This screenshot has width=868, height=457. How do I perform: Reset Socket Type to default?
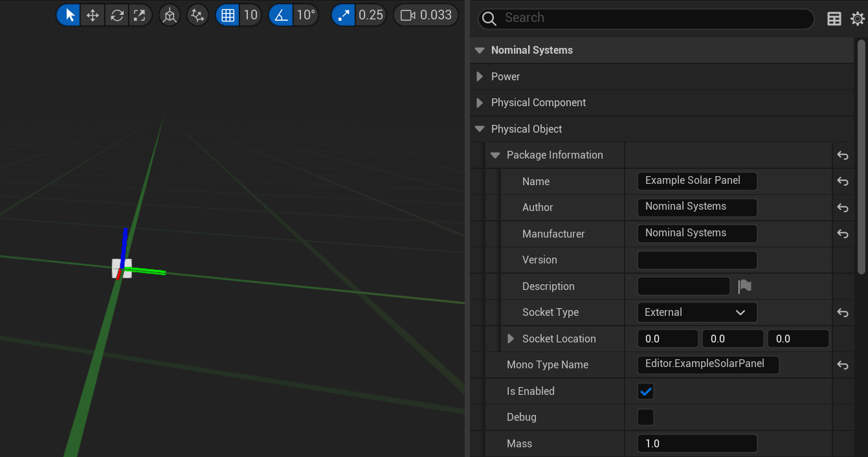pyautogui.click(x=843, y=313)
